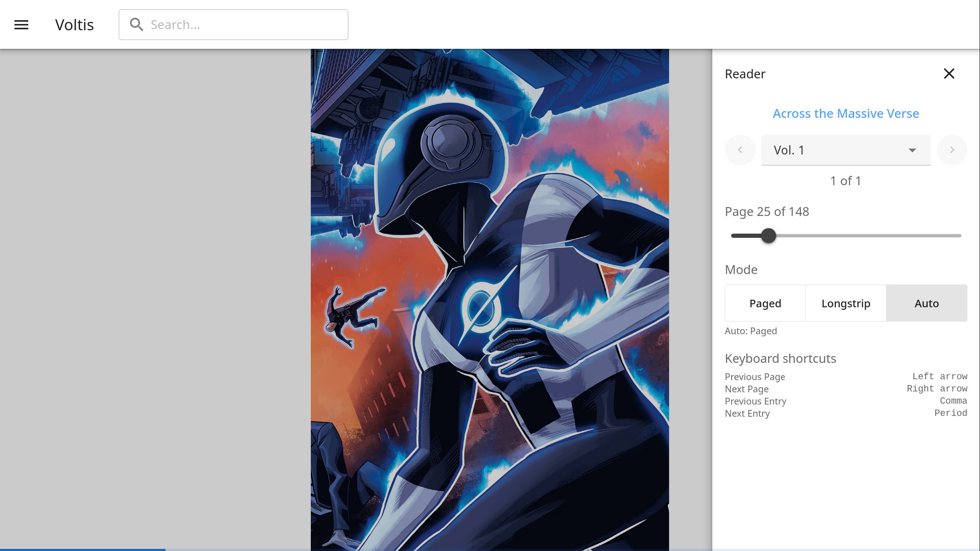Viewport: 980px width, 551px height.
Task: Open Across the Massive Verse link
Action: pyautogui.click(x=846, y=113)
